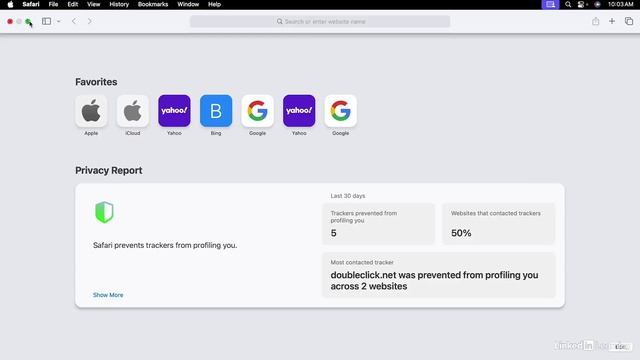Screen dimensions: 640x360
Task: Focus the Search or enter website name field
Action: [x=320, y=21]
